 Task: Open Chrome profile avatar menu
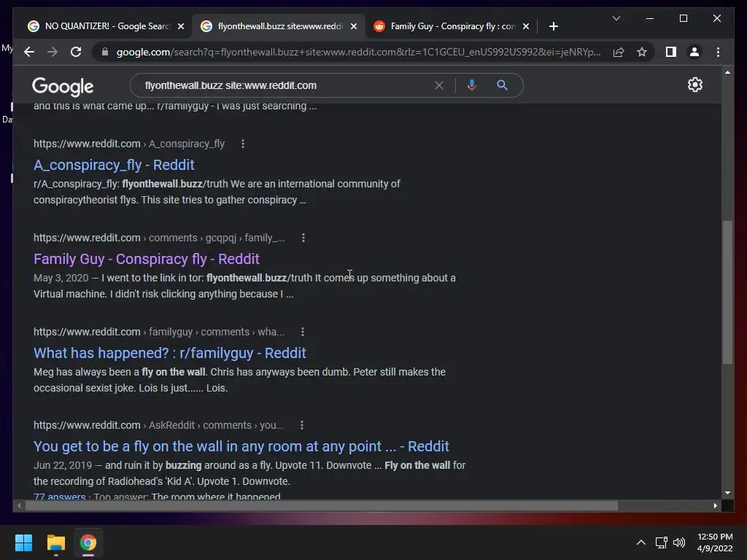click(694, 52)
